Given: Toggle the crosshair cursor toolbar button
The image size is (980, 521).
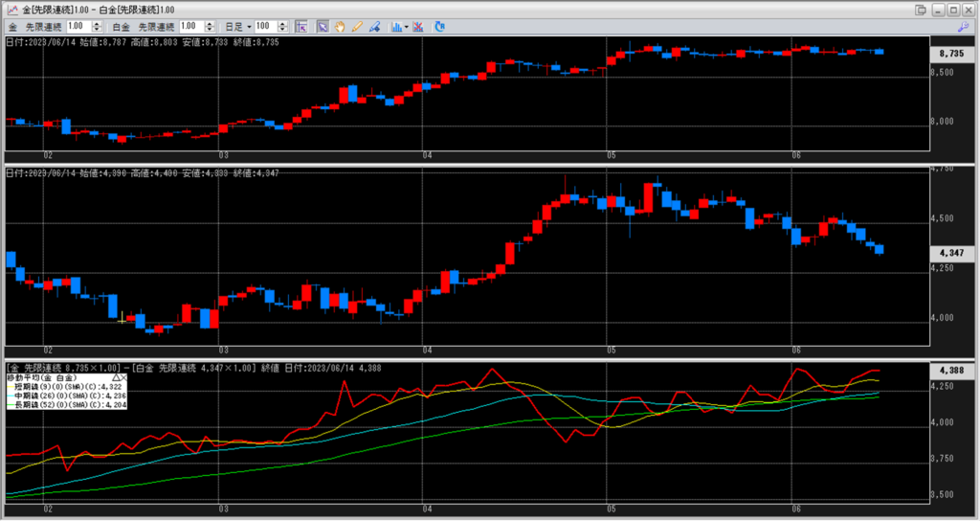Looking at the screenshot, I should coord(301,26).
